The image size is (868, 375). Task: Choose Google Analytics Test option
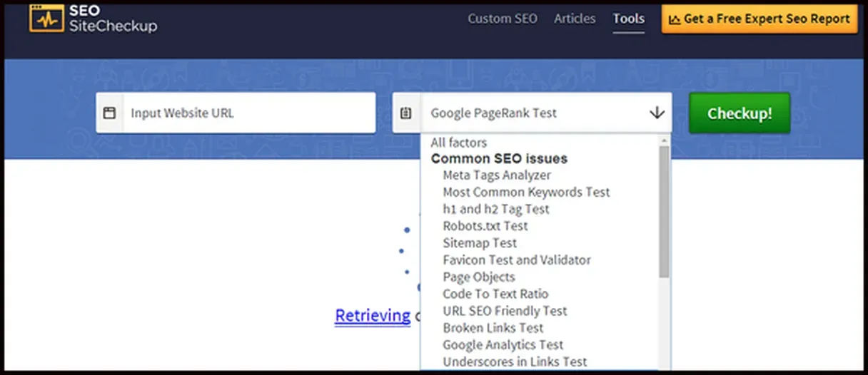(x=503, y=345)
